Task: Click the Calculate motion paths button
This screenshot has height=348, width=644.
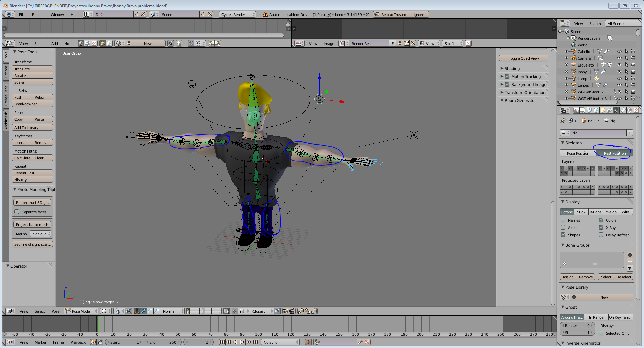Action: (22, 158)
